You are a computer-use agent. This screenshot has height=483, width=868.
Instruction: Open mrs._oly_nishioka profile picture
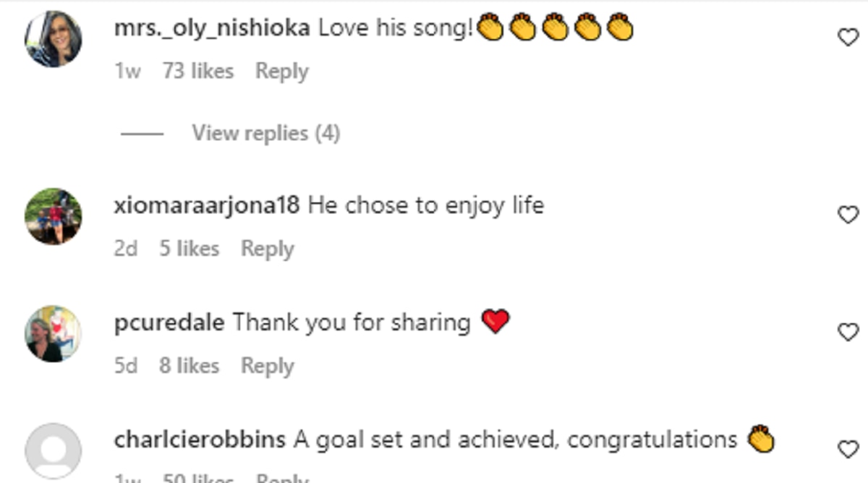click(53, 39)
